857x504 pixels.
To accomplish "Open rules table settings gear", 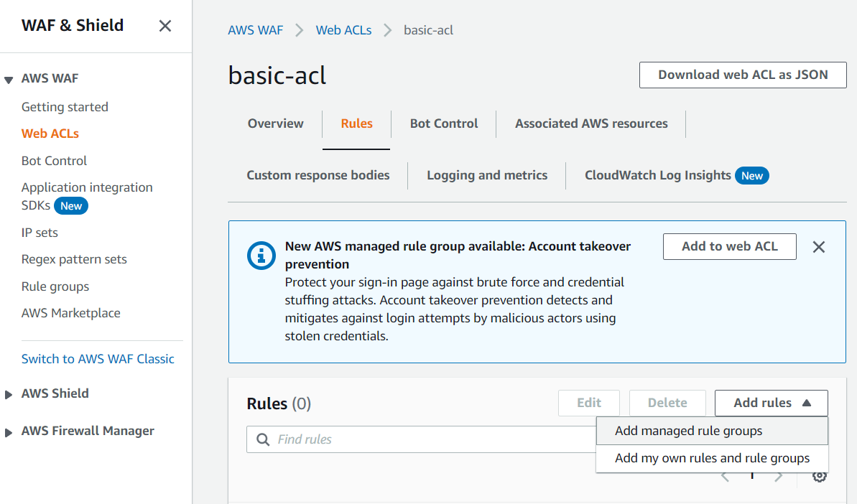I will click(x=820, y=477).
